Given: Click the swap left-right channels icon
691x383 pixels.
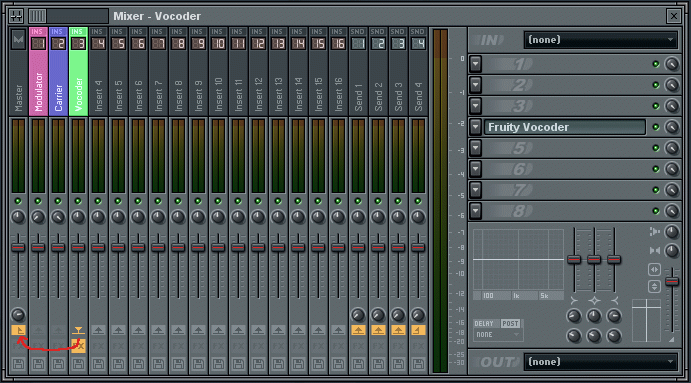Looking at the screenshot, I should pyautogui.click(x=654, y=269).
